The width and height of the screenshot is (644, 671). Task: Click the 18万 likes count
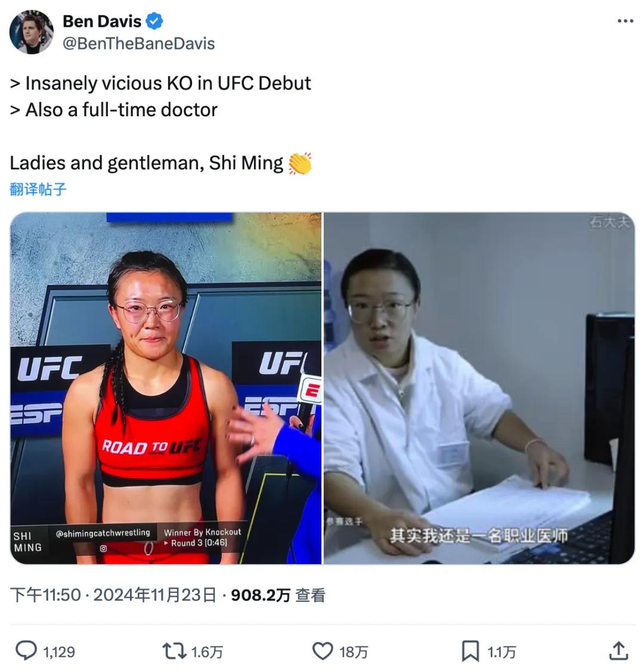click(x=354, y=652)
